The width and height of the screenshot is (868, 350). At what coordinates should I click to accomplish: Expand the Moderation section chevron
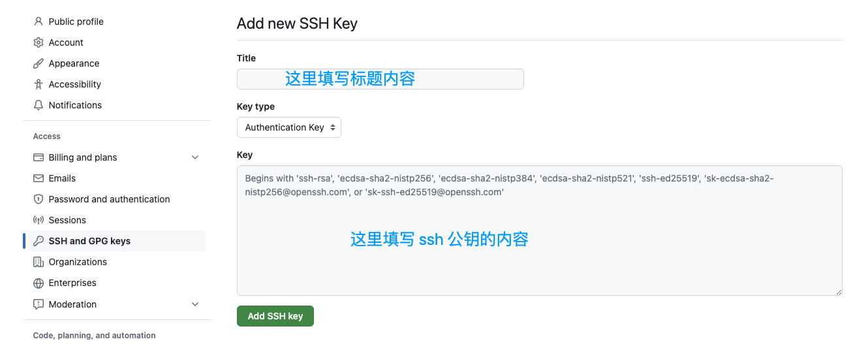point(194,304)
